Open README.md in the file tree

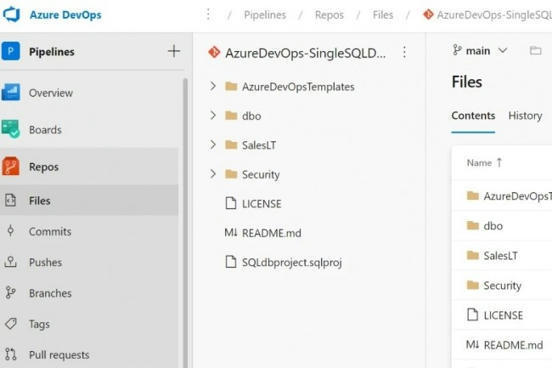[271, 233]
